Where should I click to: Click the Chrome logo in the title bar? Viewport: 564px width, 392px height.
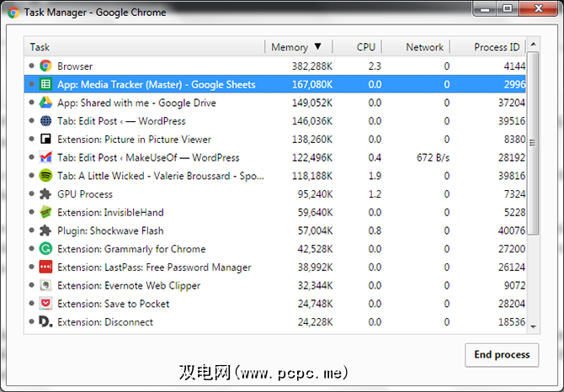(x=13, y=13)
